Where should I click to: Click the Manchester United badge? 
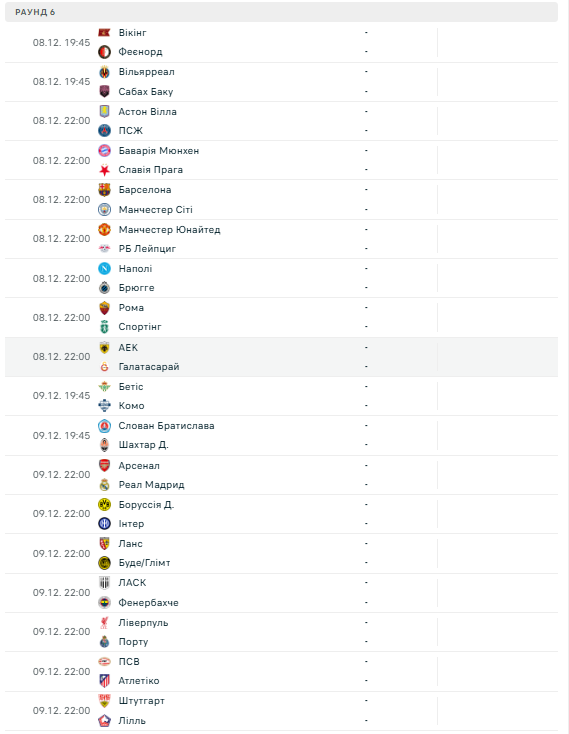(x=104, y=229)
